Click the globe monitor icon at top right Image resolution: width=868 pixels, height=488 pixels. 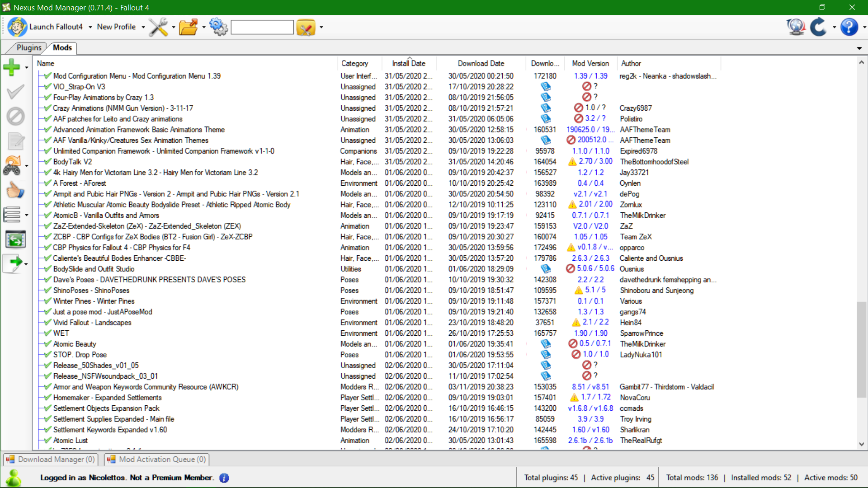pos(796,27)
